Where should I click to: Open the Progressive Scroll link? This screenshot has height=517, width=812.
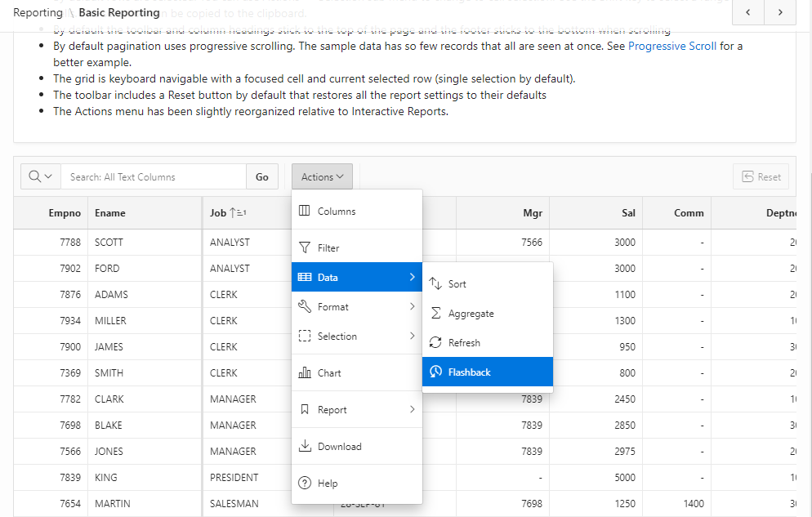click(671, 47)
